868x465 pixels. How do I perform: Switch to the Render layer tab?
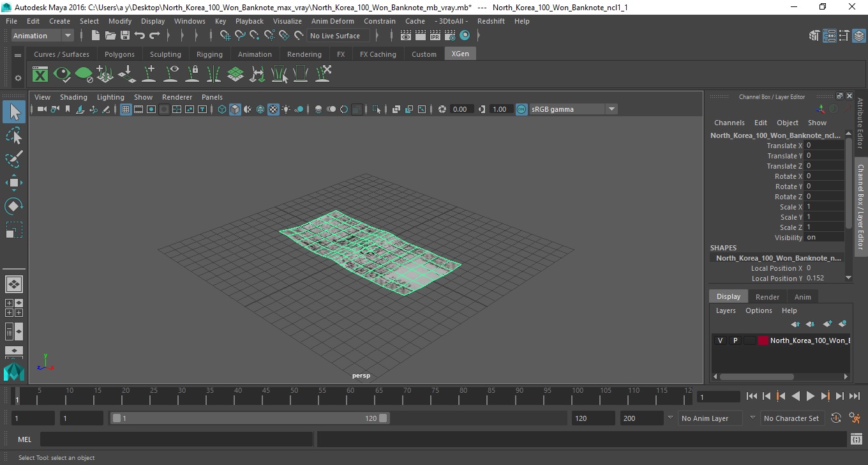pyautogui.click(x=767, y=297)
